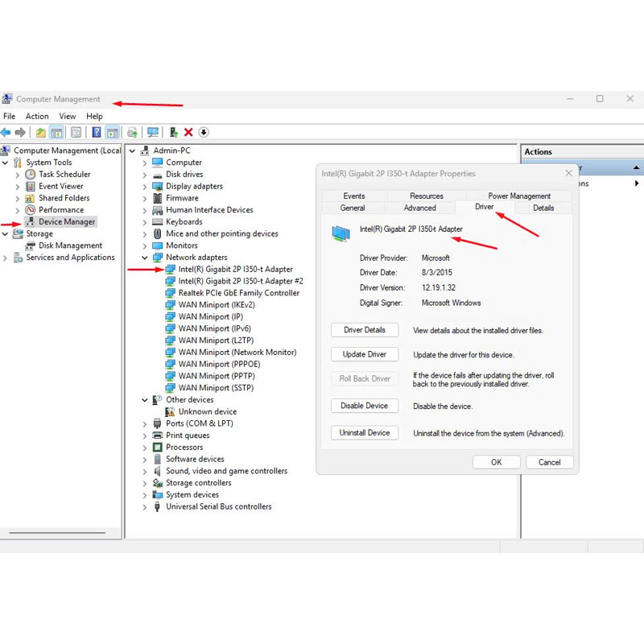Expand the Display adapters category
Image resolution: width=644 pixels, height=644 pixels.
tap(145, 187)
